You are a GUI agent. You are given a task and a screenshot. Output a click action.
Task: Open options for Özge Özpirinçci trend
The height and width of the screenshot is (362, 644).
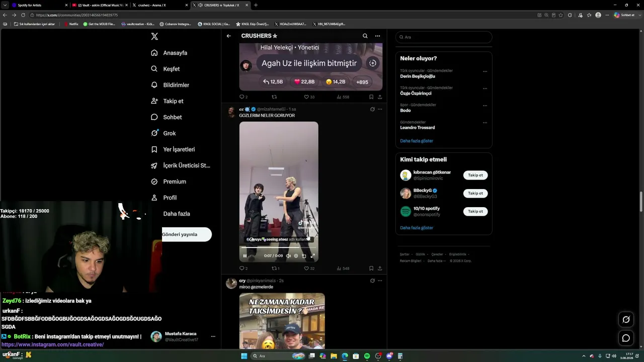point(485,88)
